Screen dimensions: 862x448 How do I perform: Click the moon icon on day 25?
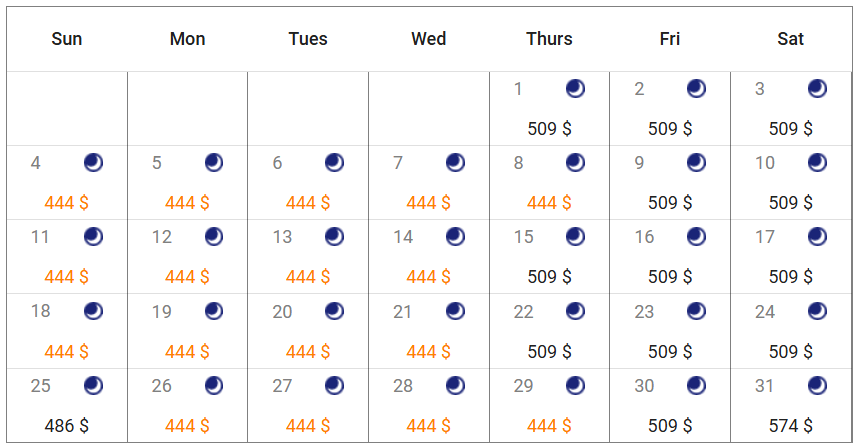click(93, 385)
